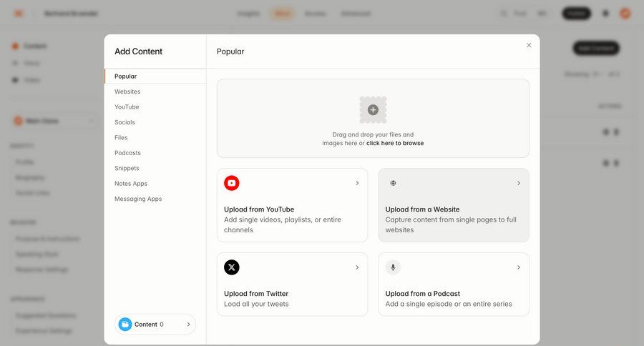Click the red YouTube icon
This screenshot has width=644, height=346.
232,183
